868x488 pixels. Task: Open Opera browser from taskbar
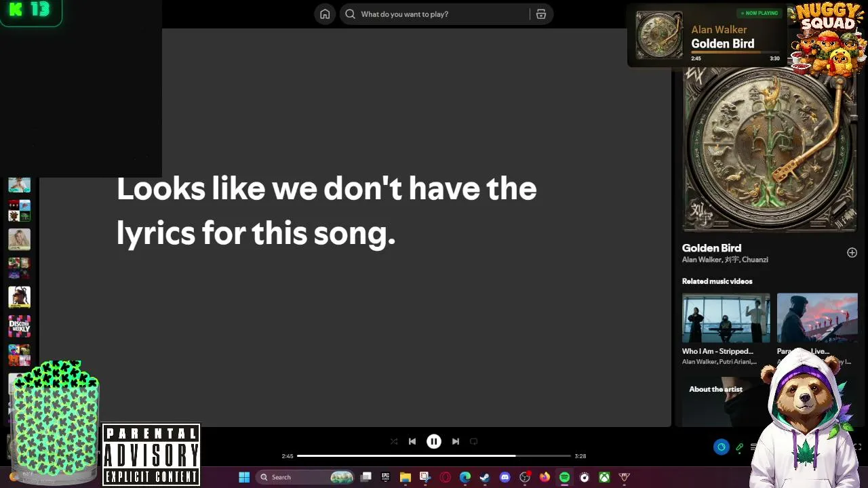tap(445, 477)
